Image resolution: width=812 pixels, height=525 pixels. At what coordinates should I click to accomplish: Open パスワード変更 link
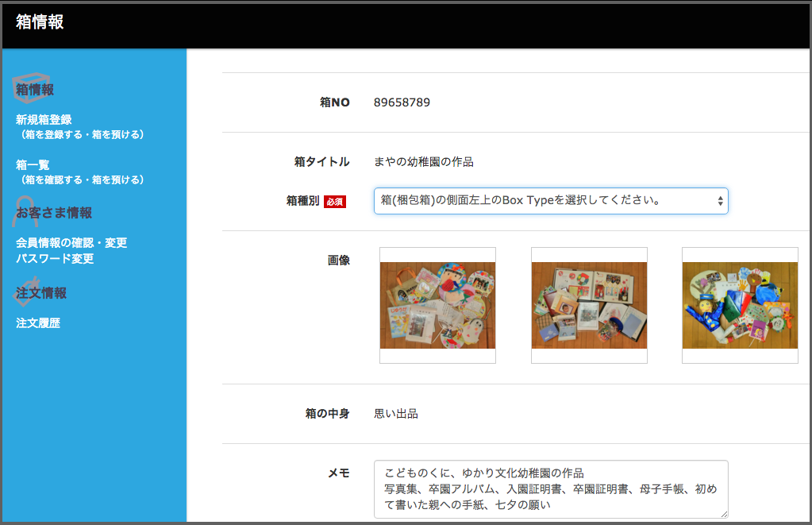(55, 259)
